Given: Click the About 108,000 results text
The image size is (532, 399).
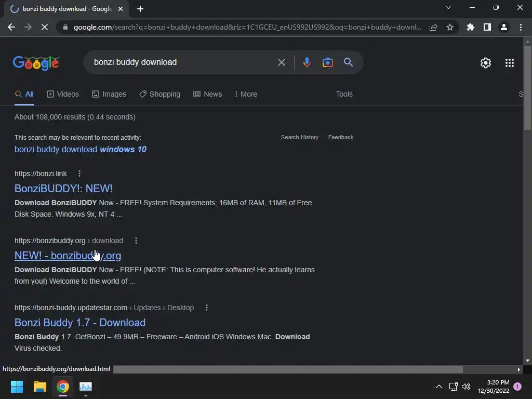Looking at the screenshot, I should 75,117.
